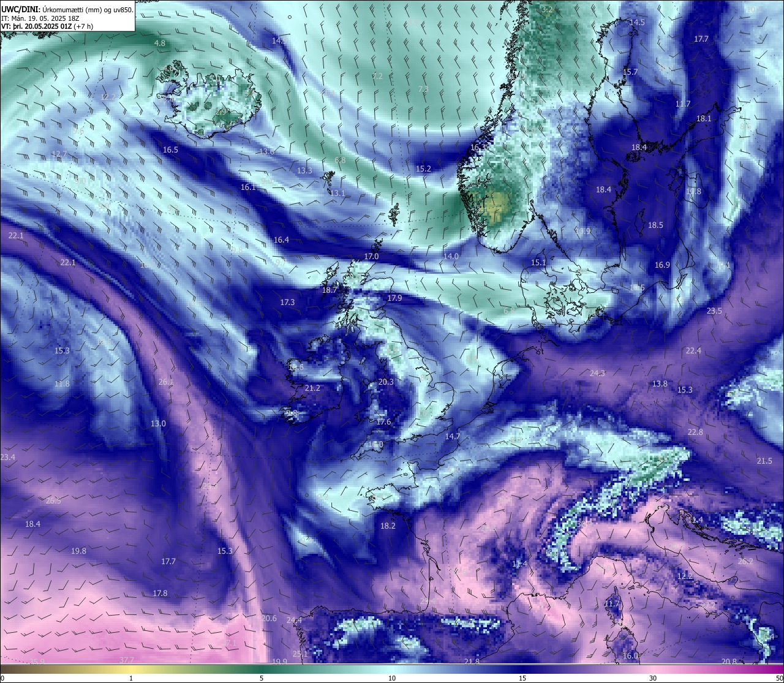
Task: Click the 24.3 map value
Action: click(x=597, y=374)
